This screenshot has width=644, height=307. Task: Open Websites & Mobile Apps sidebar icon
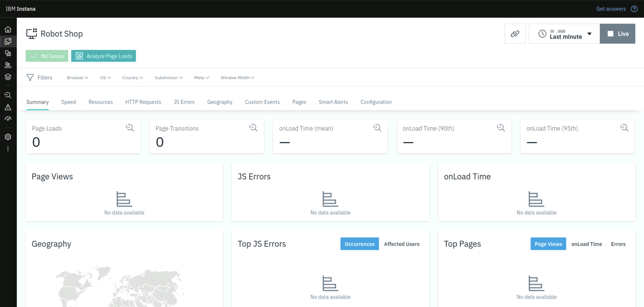8,41
